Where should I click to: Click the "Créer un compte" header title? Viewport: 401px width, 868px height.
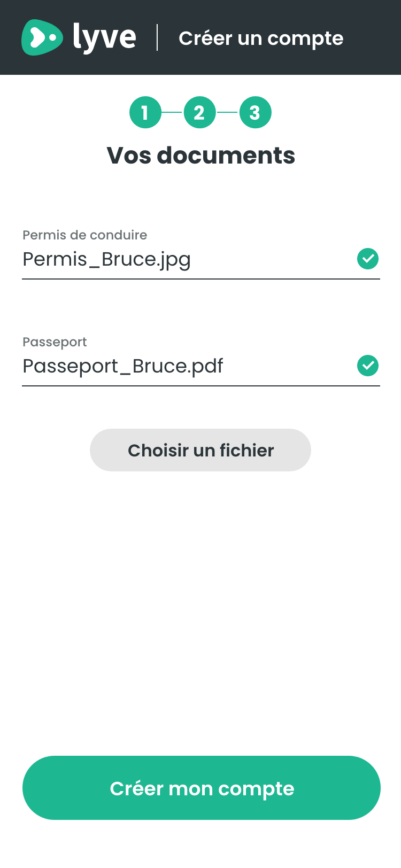coord(261,38)
